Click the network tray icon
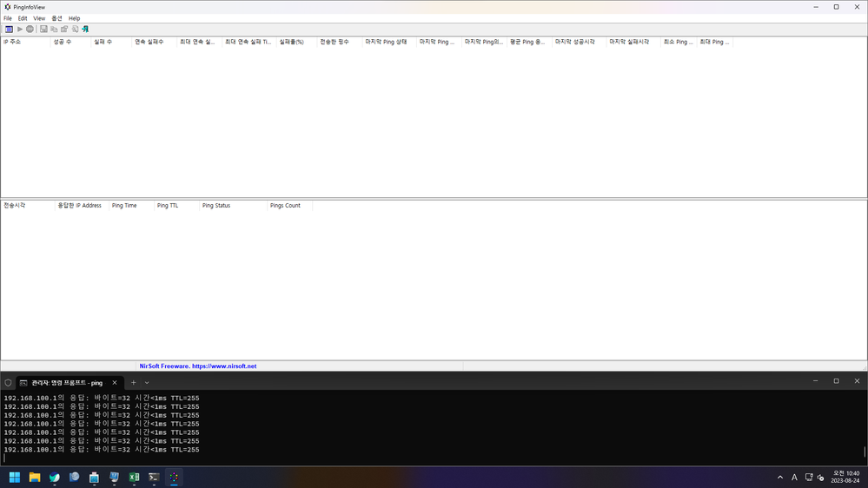Screen dimensions: 868x488 pos(809,477)
